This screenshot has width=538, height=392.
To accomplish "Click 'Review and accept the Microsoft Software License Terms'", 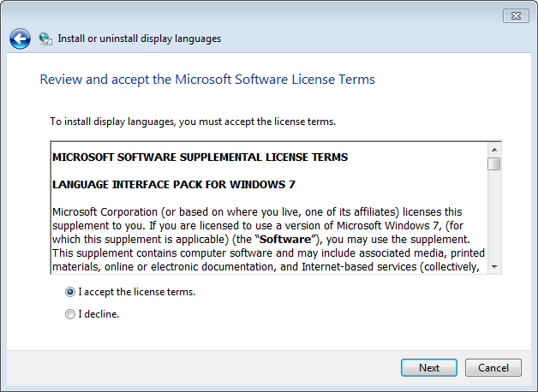I will [x=207, y=80].
